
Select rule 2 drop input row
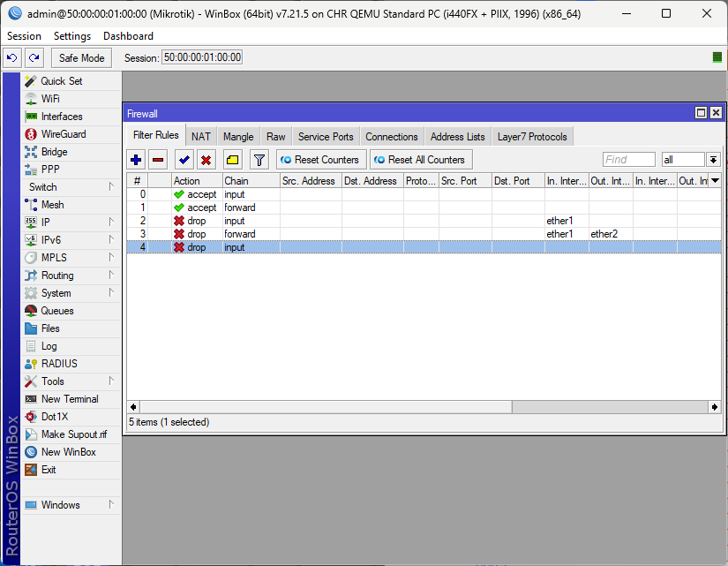[424, 221]
